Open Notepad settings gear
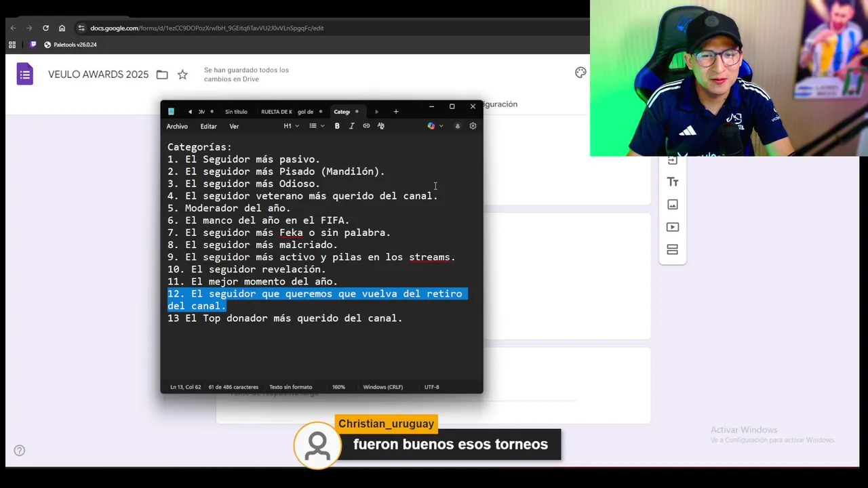This screenshot has height=488, width=868. [x=473, y=126]
